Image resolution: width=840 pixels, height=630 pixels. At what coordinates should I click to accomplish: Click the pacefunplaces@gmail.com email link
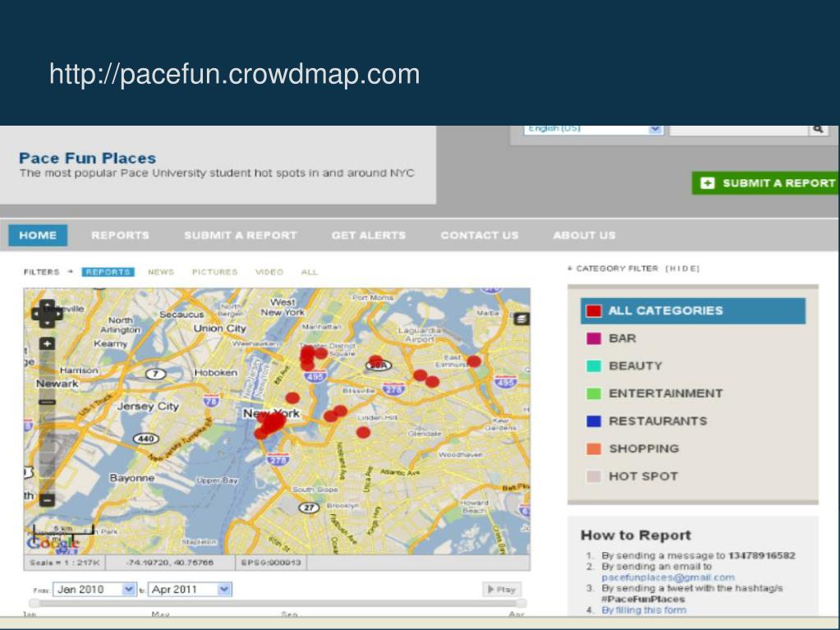click(x=668, y=577)
